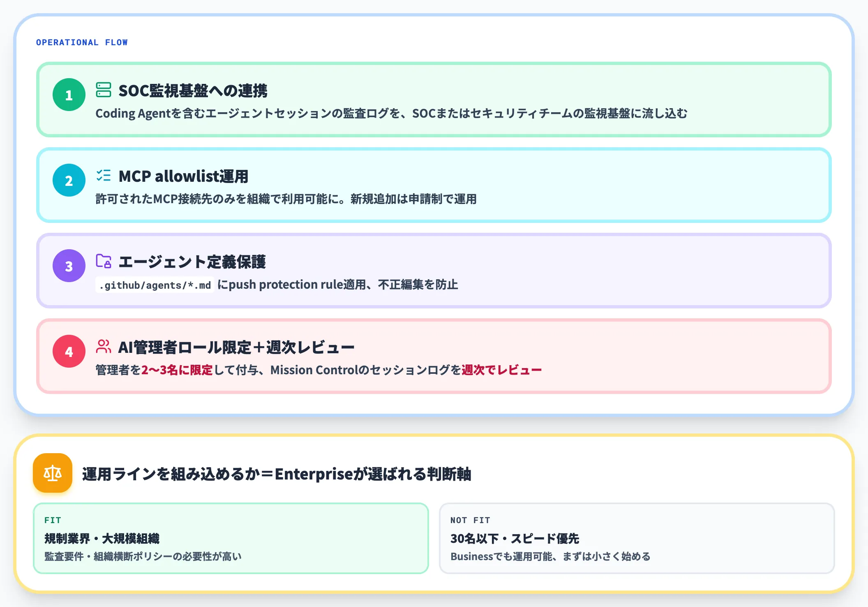Click the cyan step 2 circle
868x607 pixels.
69,180
